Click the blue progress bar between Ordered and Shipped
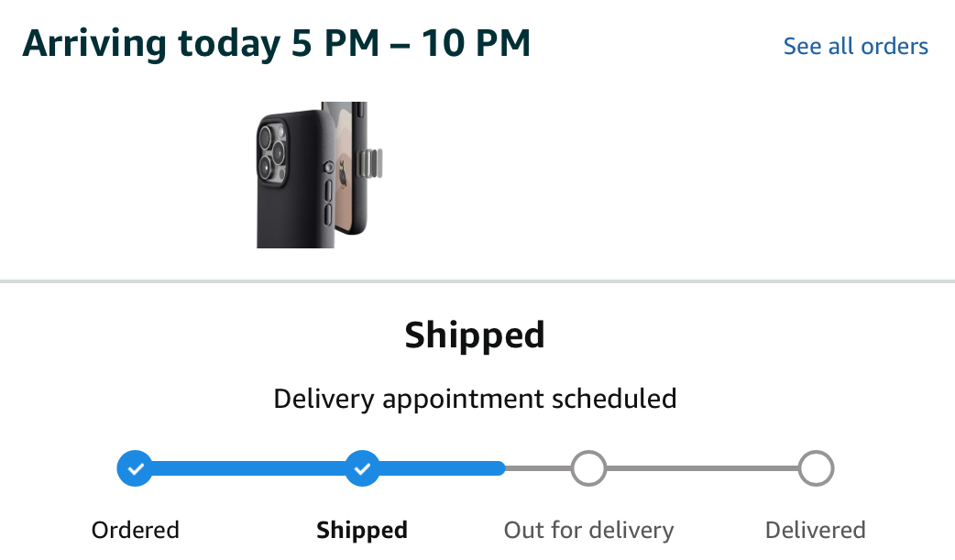This screenshot has width=955, height=560. click(x=248, y=468)
